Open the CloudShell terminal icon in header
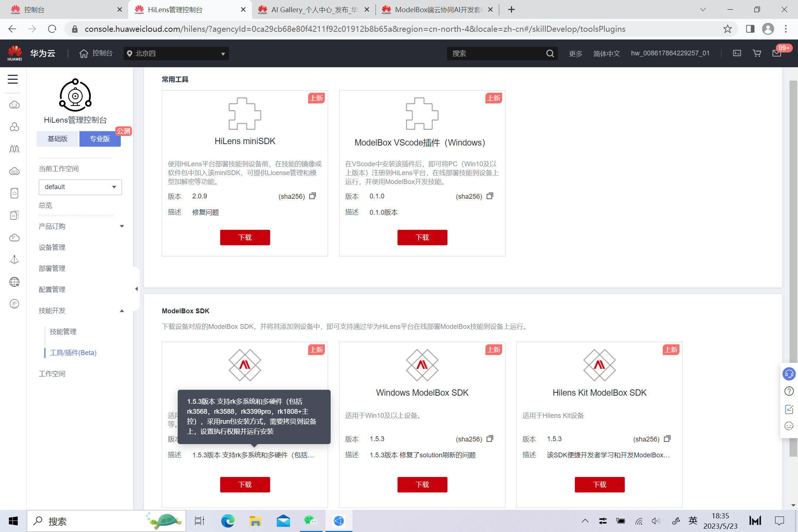The image size is (798, 532). (x=737, y=53)
